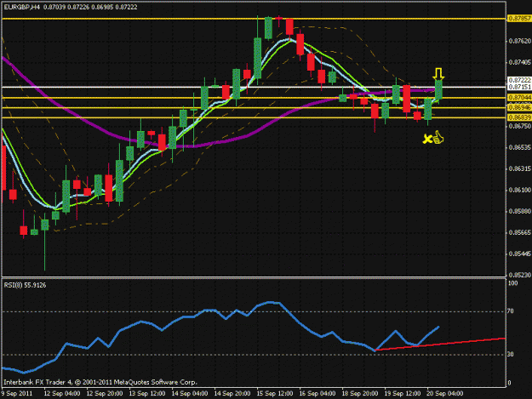The width and height of the screenshot is (532, 399).
Task: Select the yellow X mark symbol
Action: tap(427, 139)
